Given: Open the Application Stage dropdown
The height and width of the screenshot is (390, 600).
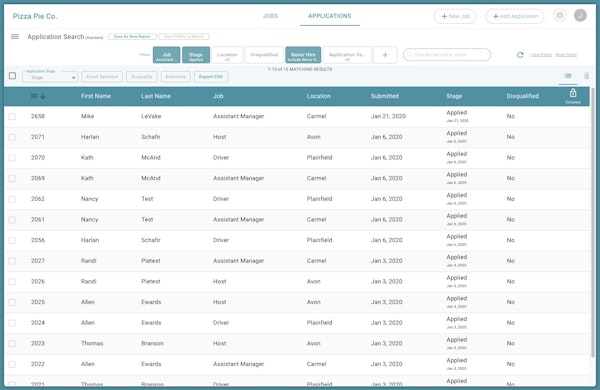Looking at the screenshot, I should [50, 77].
